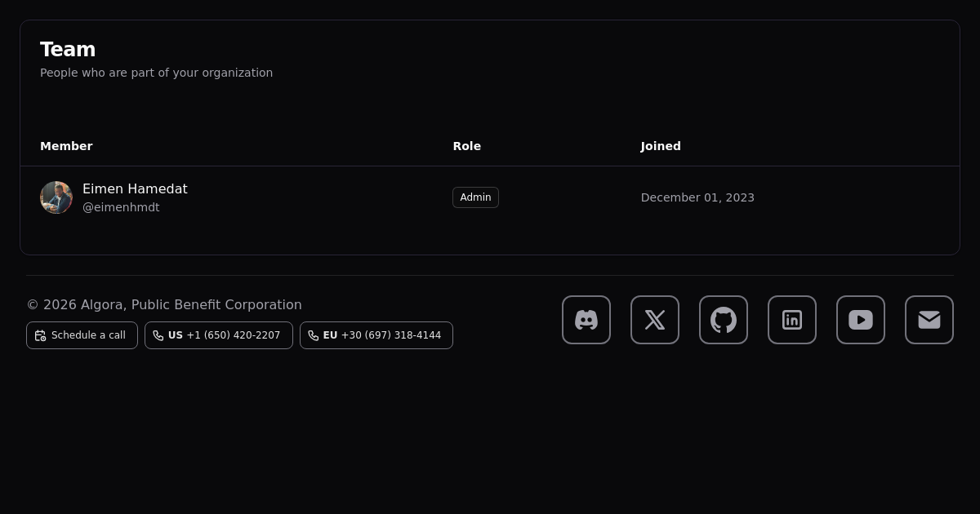Go to the LinkedIn page

pyautogui.click(x=792, y=320)
